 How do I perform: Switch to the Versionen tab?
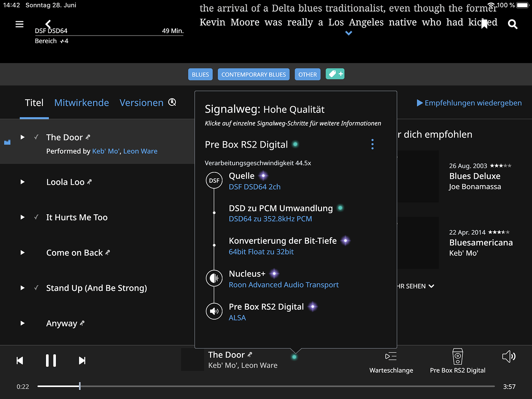[141, 103]
